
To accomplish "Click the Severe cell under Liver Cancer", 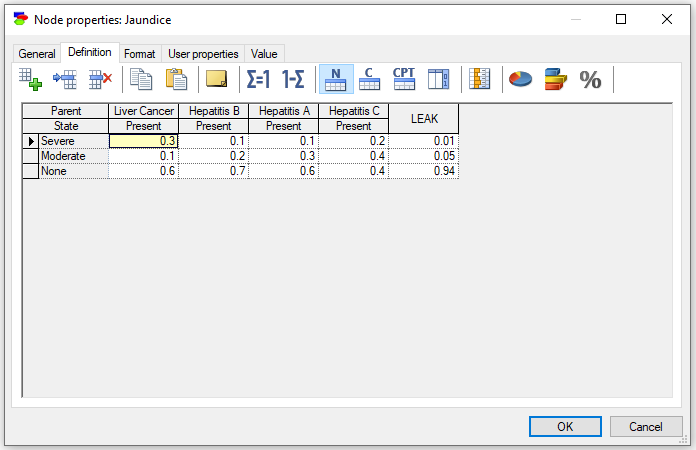I will (143, 141).
